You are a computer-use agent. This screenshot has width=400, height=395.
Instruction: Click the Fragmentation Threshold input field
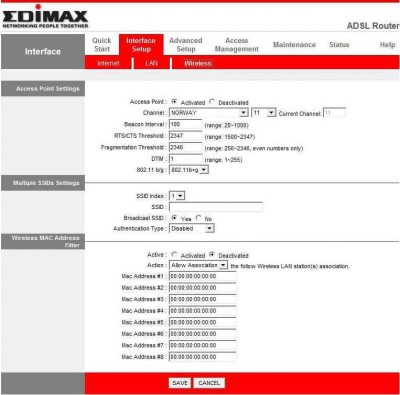[x=186, y=147]
